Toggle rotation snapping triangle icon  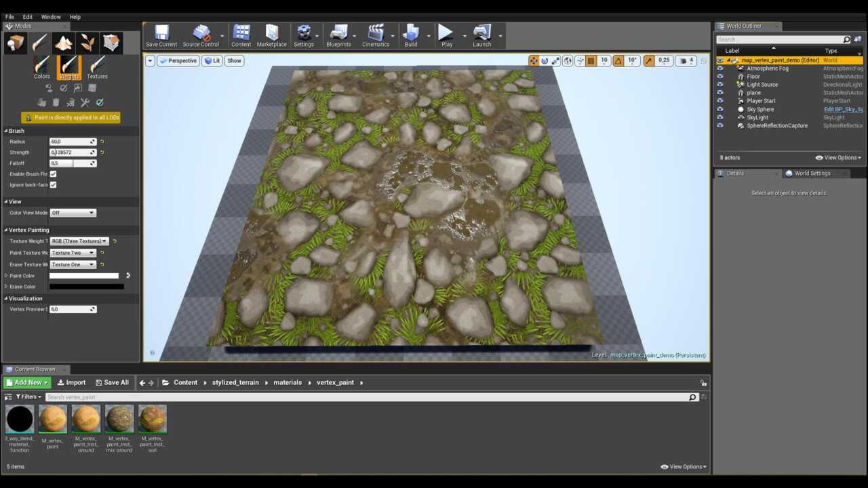[618, 60]
